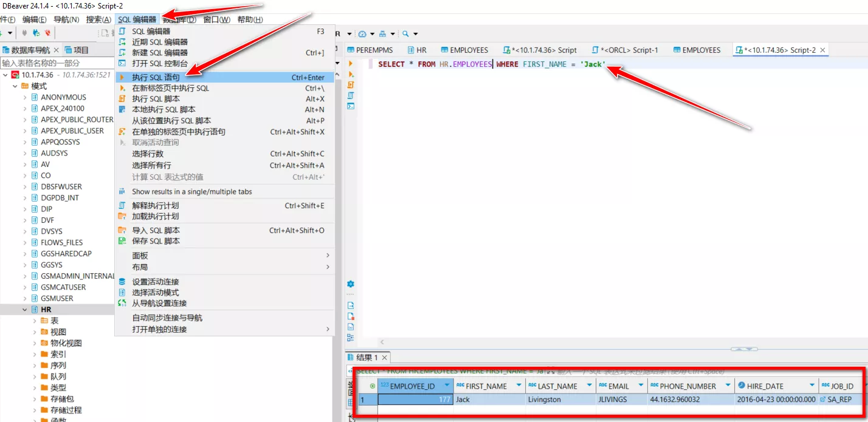Click the blue gear settings icon beside editor
Image resolution: width=868 pixels, height=422 pixels.
click(x=351, y=284)
